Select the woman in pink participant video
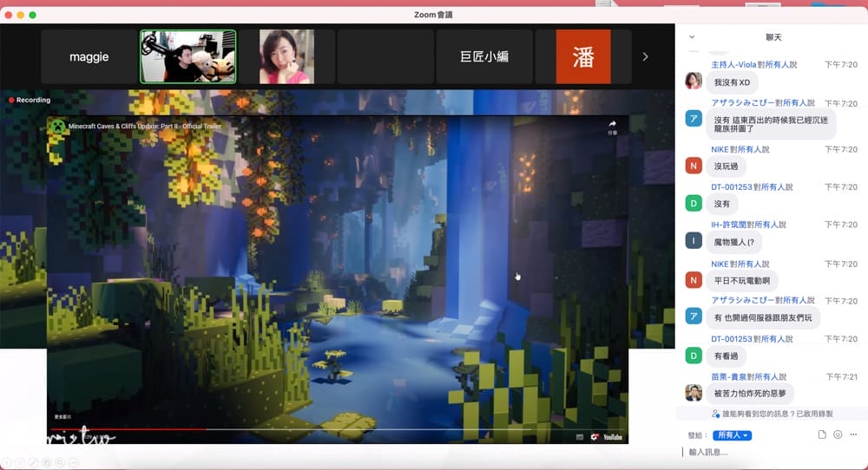 (x=286, y=56)
